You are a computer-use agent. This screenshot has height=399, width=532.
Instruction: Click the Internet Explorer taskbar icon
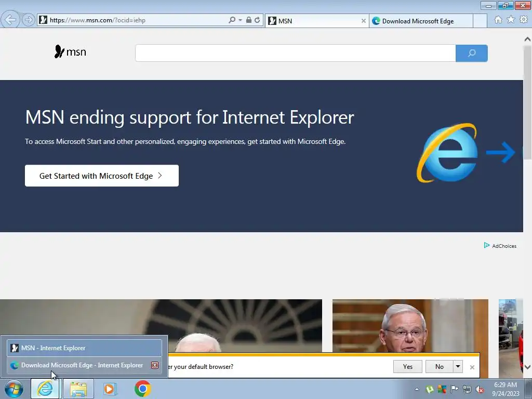[x=45, y=389]
